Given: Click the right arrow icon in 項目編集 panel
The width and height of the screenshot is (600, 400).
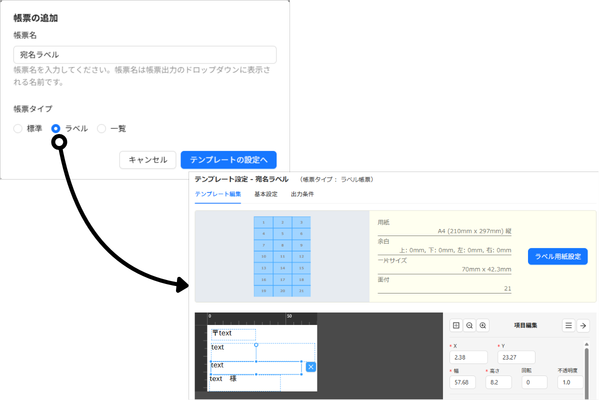Looking at the screenshot, I should tap(583, 325).
